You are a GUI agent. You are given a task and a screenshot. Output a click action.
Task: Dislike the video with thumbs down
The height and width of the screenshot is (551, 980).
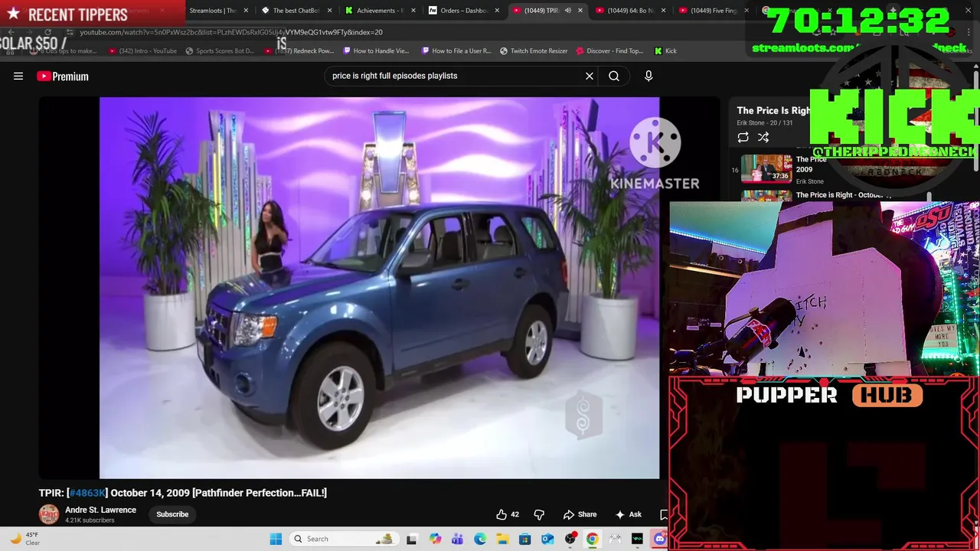[x=539, y=514]
